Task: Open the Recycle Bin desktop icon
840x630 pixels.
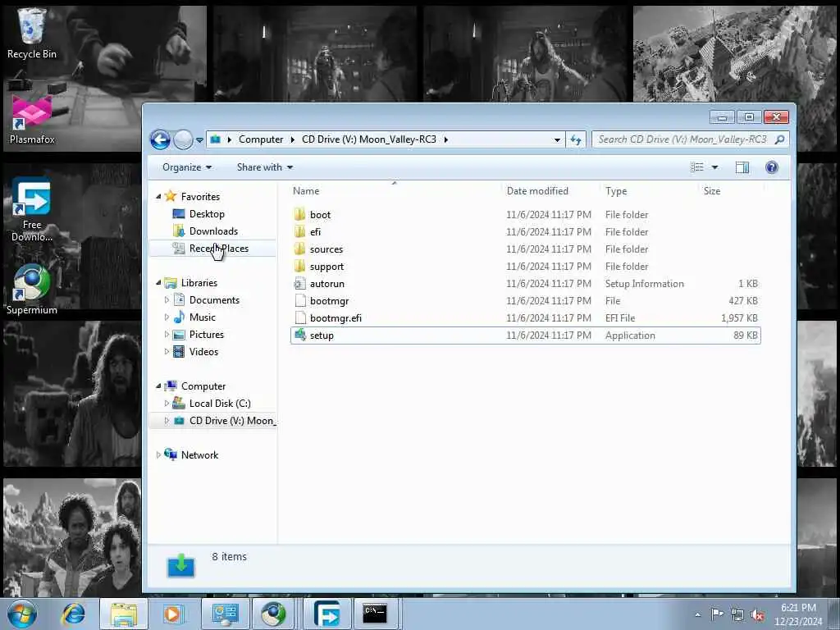Action: [32, 33]
